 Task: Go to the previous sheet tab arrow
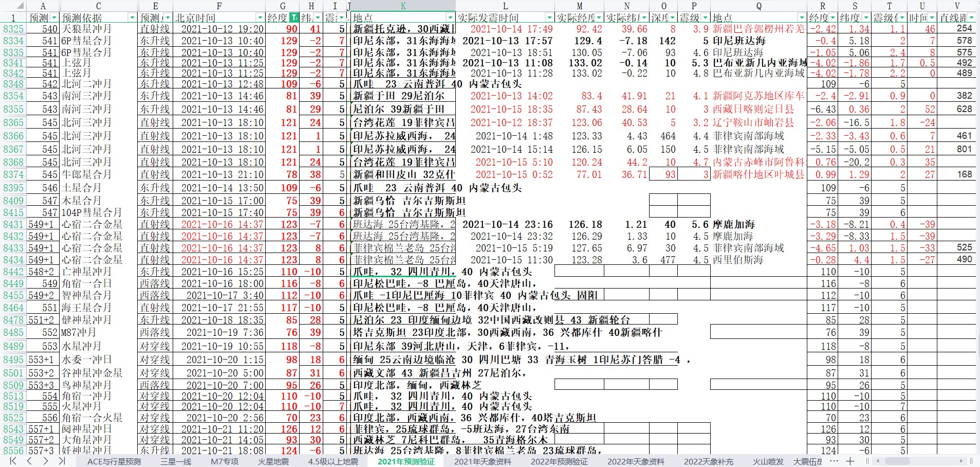coord(30,461)
